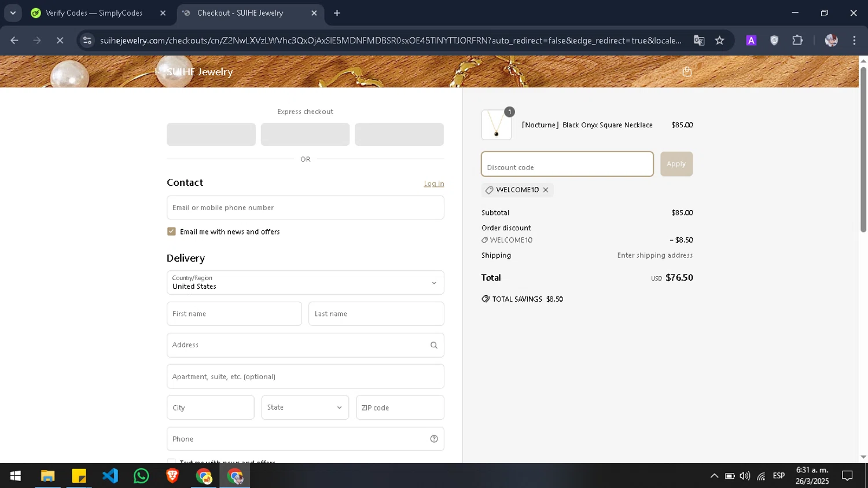Viewport: 868px width, 488px height.
Task: Focus the Apartment, suite field
Action: (x=306, y=376)
